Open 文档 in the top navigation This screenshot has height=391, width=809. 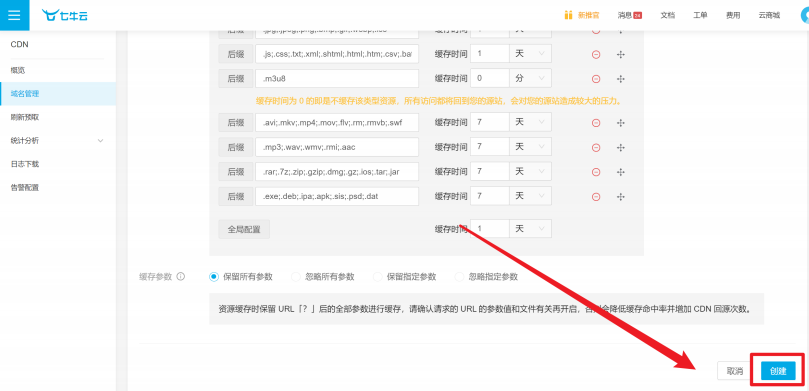pyautogui.click(x=668, y=15)
